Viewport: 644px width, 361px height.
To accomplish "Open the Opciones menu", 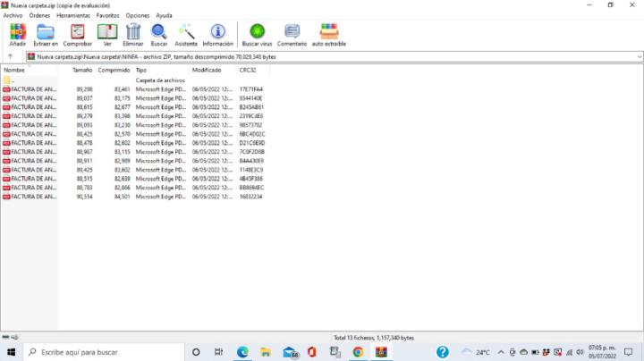I will [x=138, y=15].
